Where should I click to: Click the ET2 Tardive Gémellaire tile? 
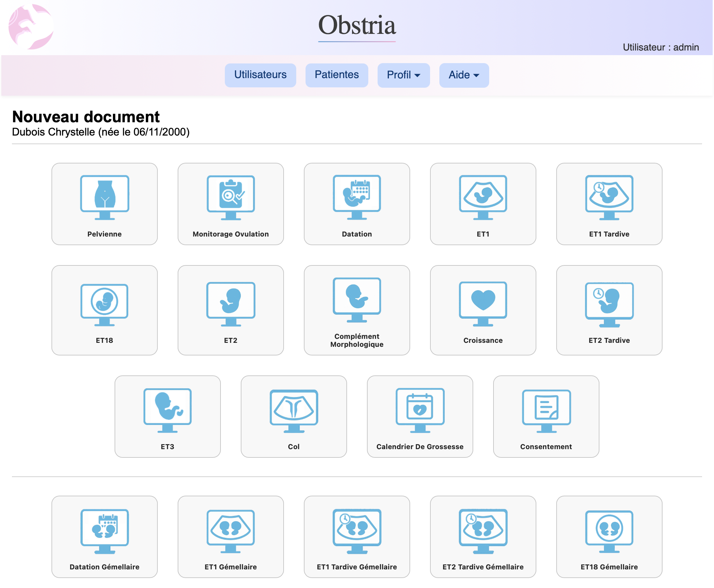(483, 537)
